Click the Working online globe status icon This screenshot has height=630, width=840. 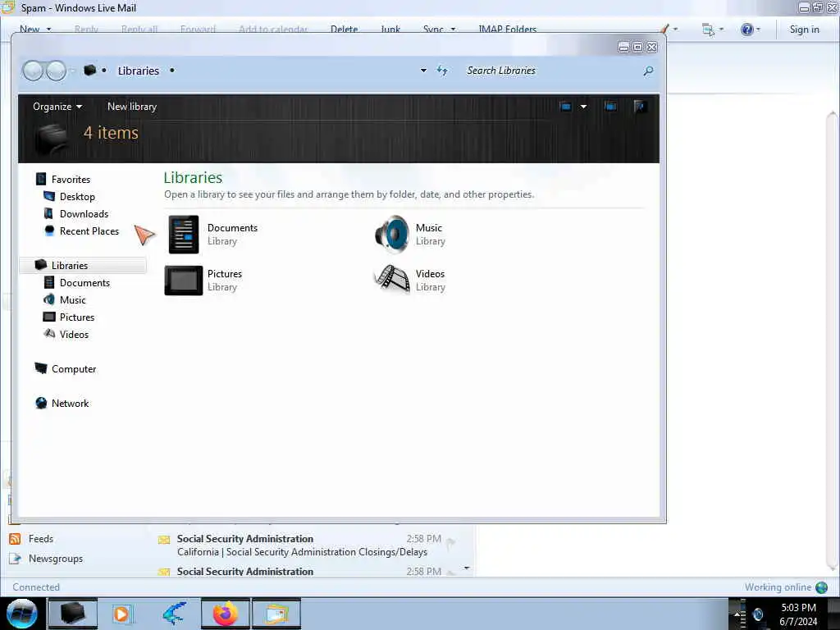(x=821, y=587)
